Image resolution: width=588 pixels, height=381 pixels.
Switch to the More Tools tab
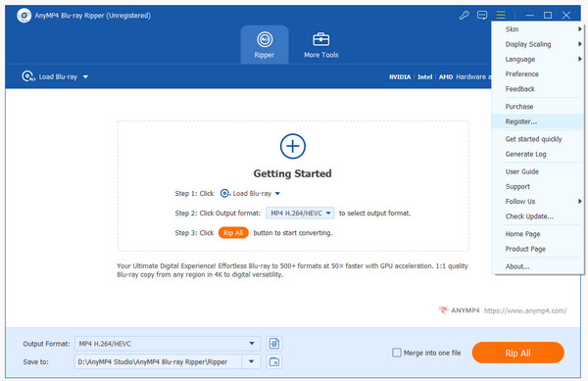click(x=321, y=45)
